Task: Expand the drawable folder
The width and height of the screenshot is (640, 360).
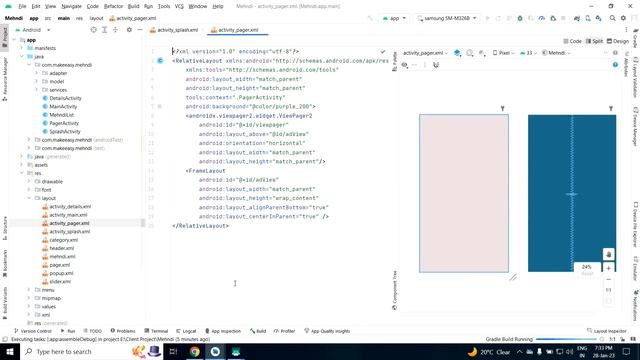Action: point(29,181)
